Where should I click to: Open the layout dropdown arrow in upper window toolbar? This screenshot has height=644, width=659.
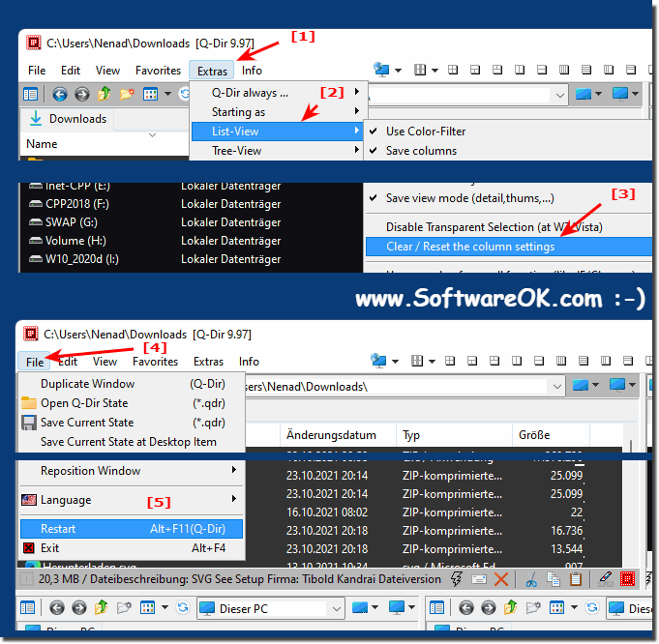[x=435, y=71]
